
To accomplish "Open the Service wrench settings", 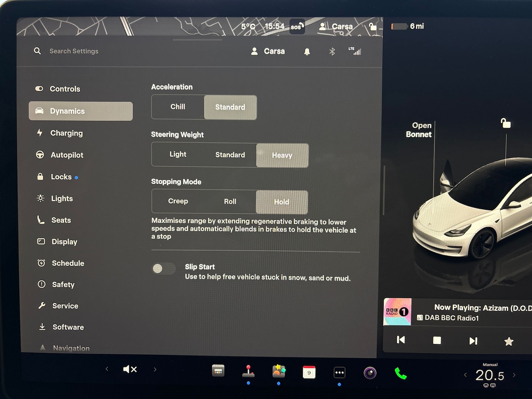I will pos(65,306).
